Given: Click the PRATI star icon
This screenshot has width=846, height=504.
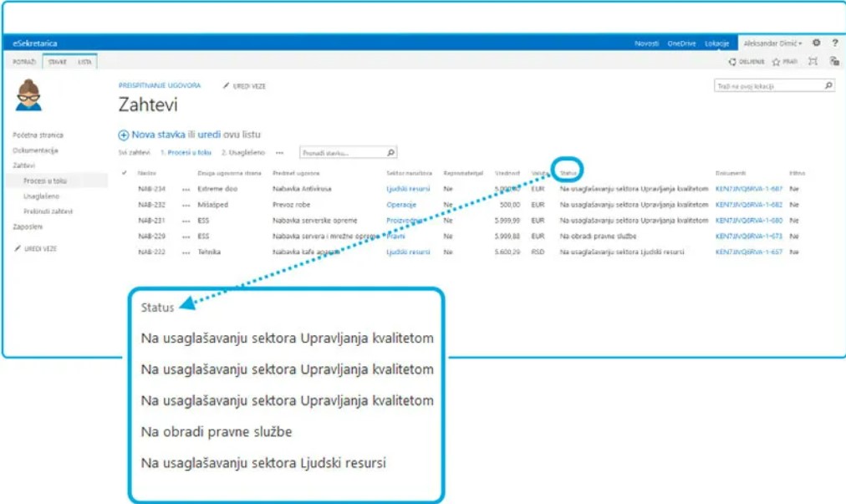Looking at the screenshot, I should pos(776,62).
